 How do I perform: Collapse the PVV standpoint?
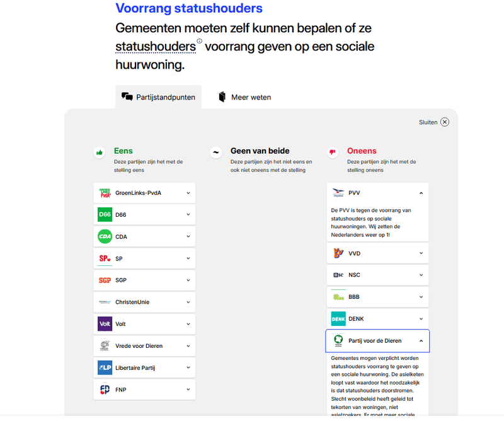421,193
